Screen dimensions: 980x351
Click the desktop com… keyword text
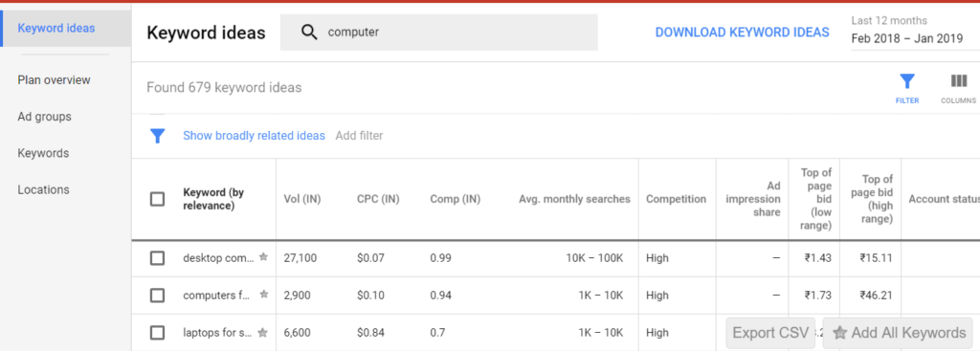[x=218, y=258]
